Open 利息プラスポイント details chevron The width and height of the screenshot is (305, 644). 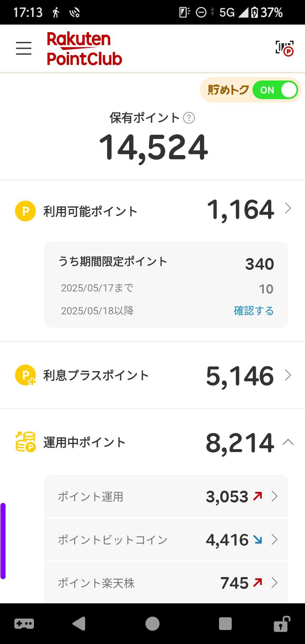(x=288, y=375)
